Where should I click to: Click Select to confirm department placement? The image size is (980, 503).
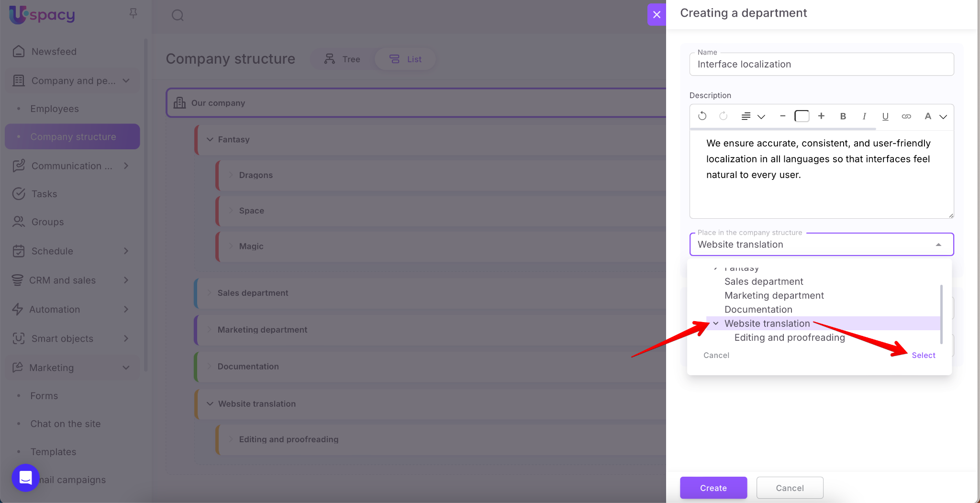(x=923, y=355)
